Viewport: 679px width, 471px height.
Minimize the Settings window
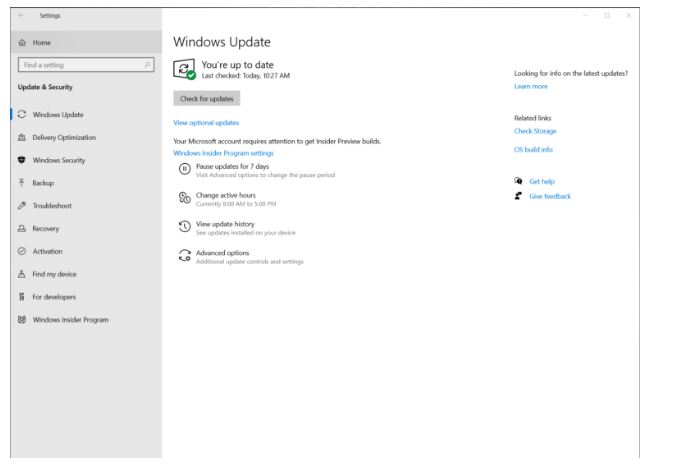[x=585, y=15]
